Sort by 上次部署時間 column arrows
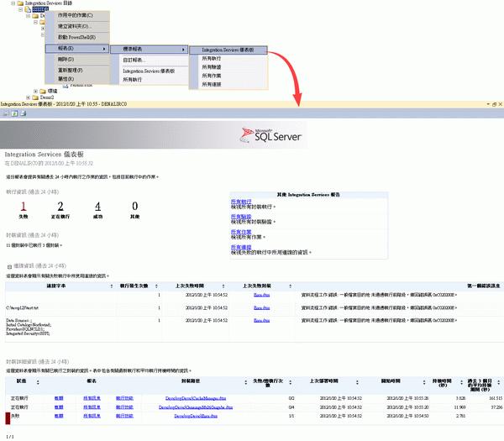Viewport: 504px width, 441px height. tap(357, 382)
